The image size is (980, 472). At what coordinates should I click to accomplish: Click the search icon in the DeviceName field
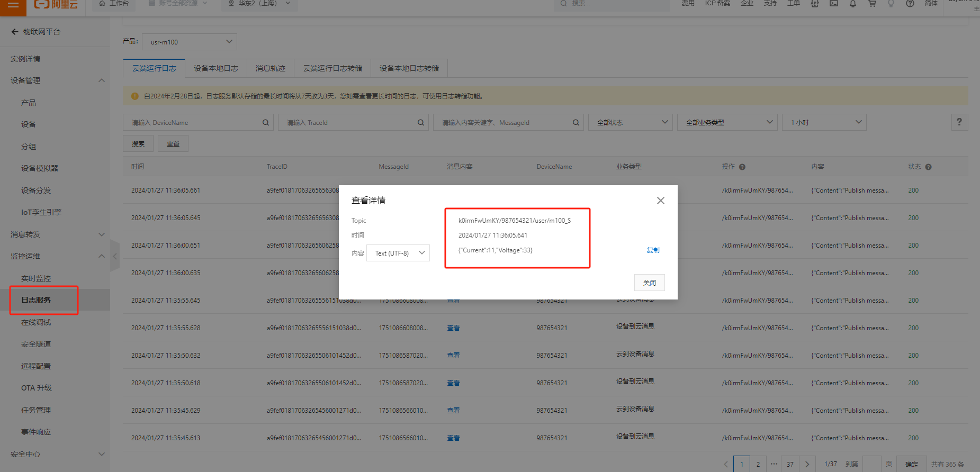(x=265, y=123)
